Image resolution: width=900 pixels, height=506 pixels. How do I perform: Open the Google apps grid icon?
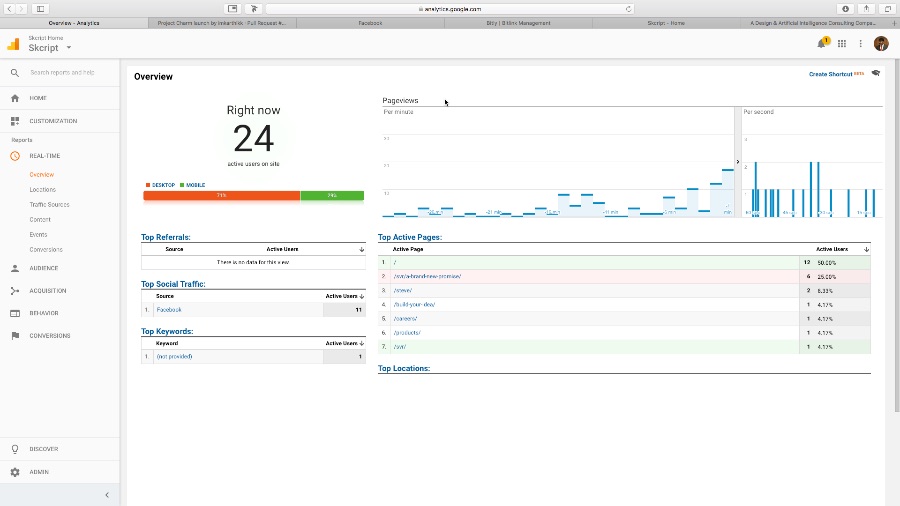[x=841, y=44]
